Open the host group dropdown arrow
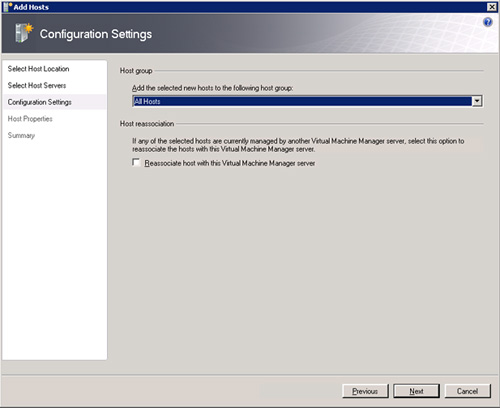 click(477, 101)
